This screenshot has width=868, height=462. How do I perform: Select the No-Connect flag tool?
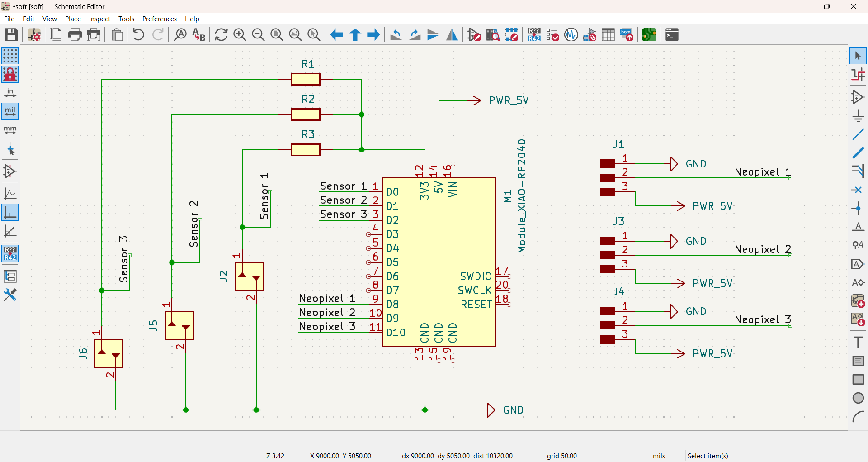[858, 190]
